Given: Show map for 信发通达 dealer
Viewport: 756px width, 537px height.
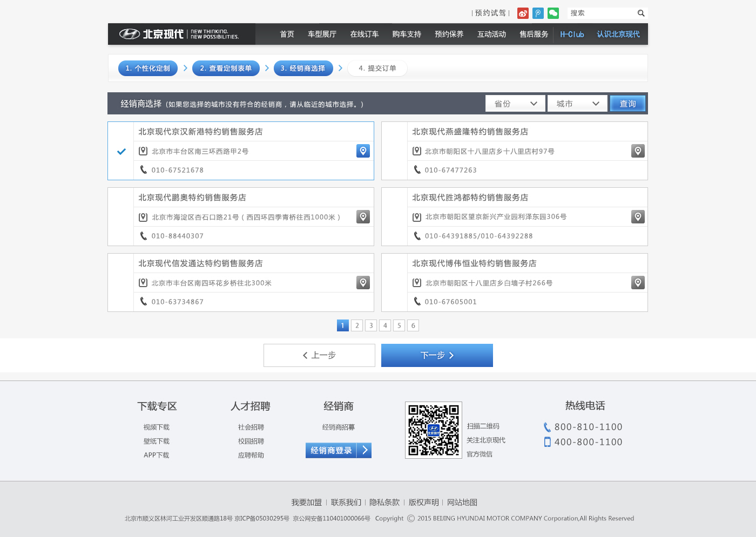Looking at the screenshot, I should tap(363, 283).
